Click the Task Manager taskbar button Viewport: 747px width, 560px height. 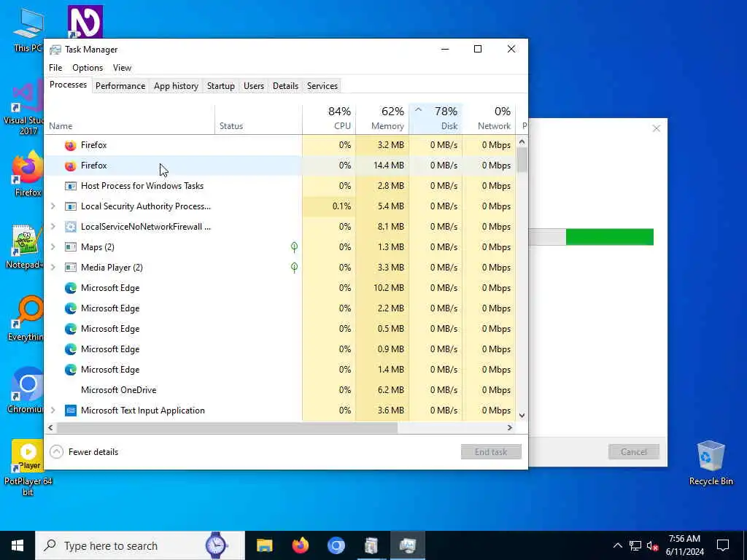click(407, 545)
